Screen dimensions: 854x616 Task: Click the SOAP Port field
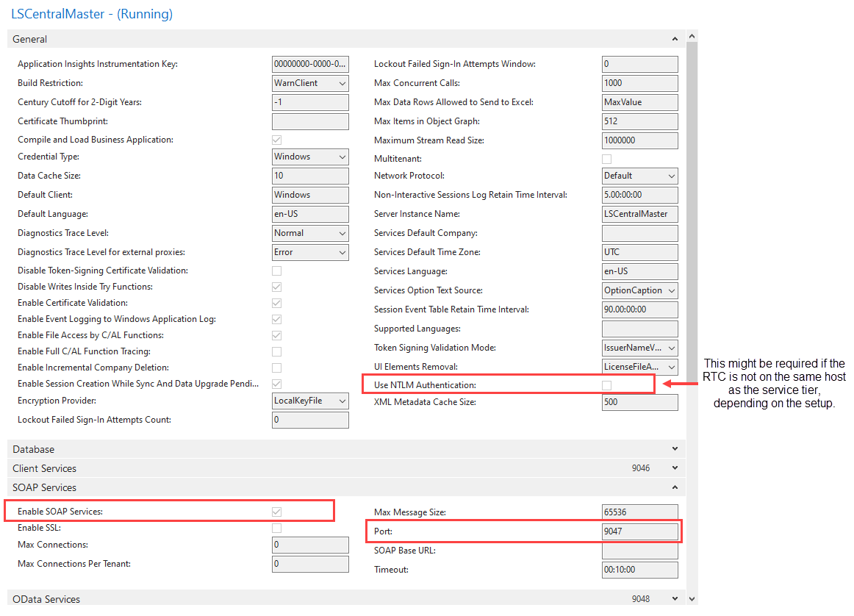click(640, 531)
